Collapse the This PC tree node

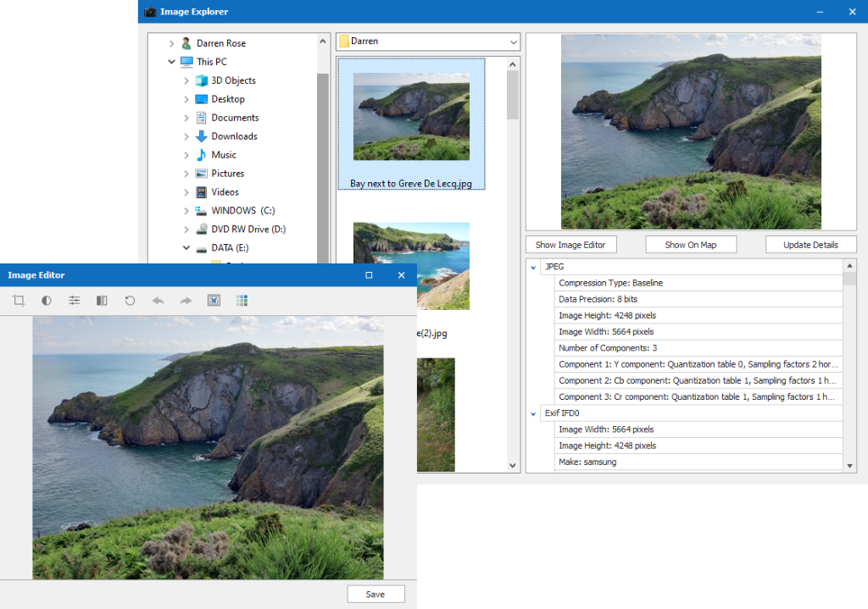coord(171,62)
